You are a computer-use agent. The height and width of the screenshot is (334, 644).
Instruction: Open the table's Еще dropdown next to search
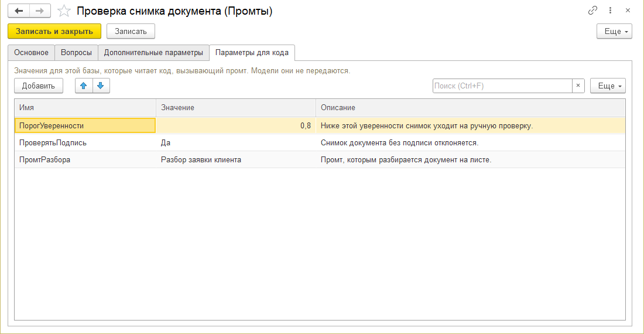pos(608,86)
